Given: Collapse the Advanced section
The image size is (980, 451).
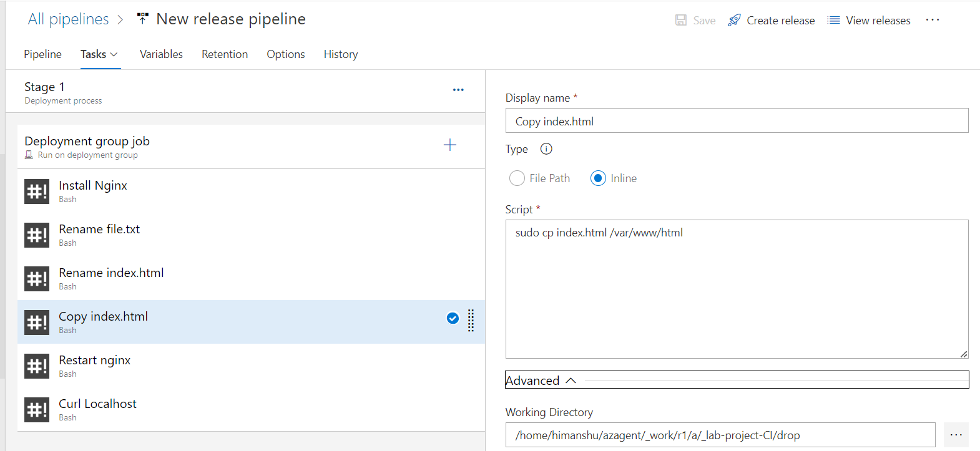Looking at the screenshot, I should (x=571, y=381).
